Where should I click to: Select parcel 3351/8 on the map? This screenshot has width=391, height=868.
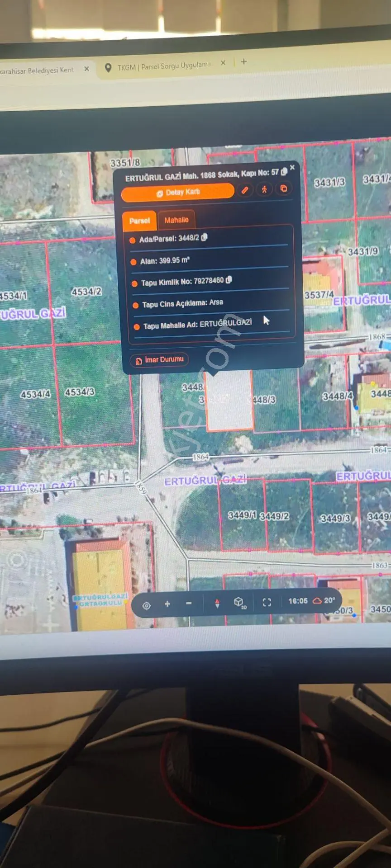pyautogui.click(x=125, y=162)
